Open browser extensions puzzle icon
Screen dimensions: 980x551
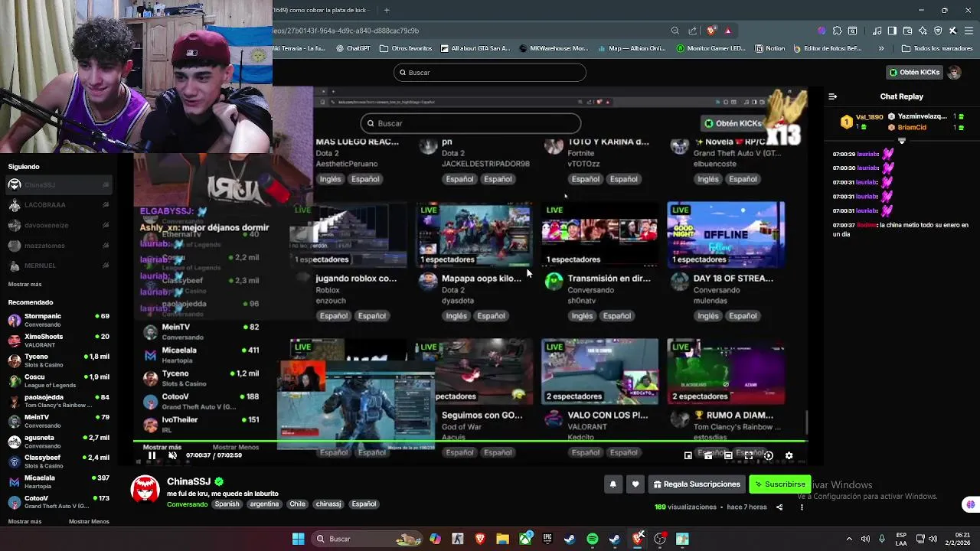(838, 31)
